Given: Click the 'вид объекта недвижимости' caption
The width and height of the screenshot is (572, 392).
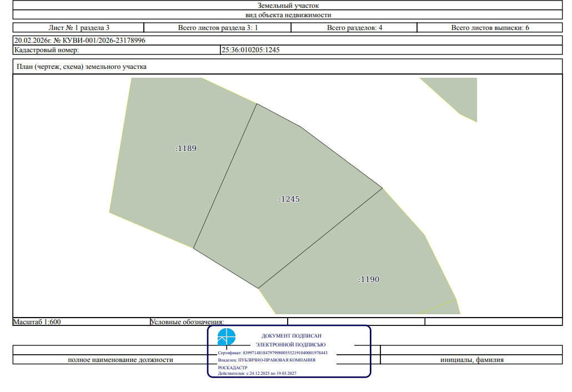Looking at the screenshot, I should click(288, 16).
